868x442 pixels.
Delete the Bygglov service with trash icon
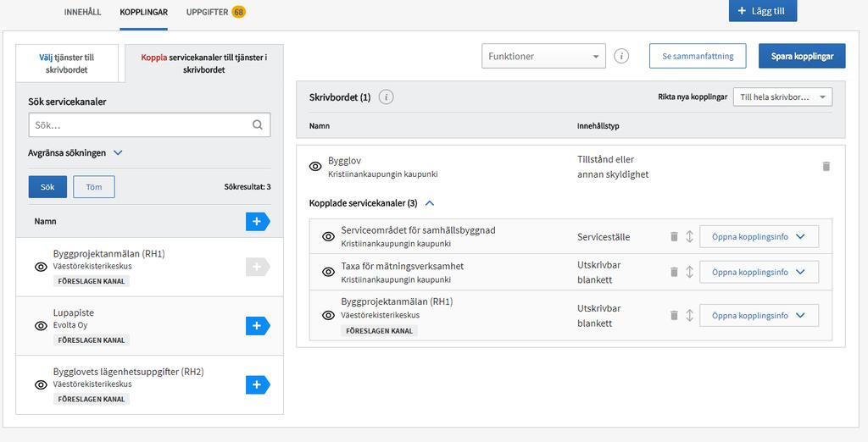826,166
